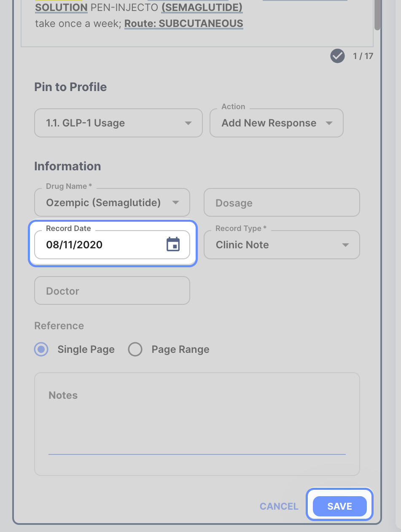Click the gray checkmark icon near 1/17

[x=337, y=56]
